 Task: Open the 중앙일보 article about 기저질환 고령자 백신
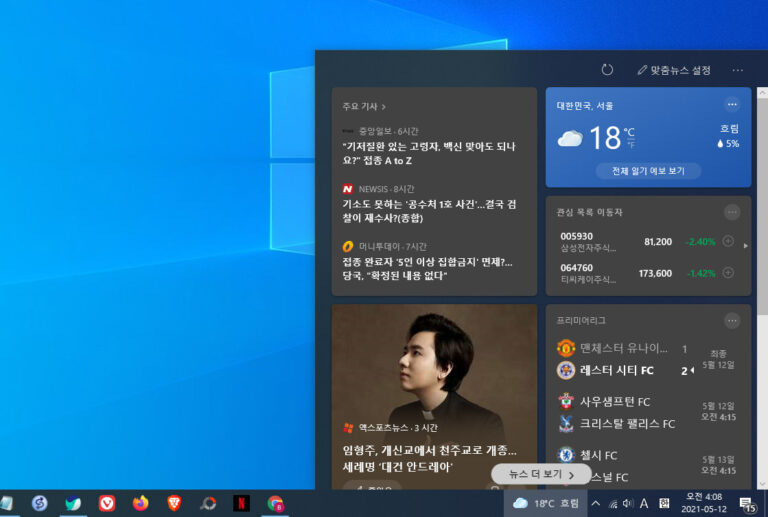(429, 153)
